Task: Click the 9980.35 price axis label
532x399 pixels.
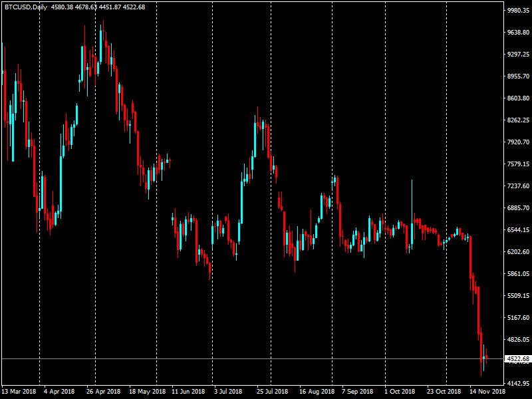Action: (x=519, y=11)
